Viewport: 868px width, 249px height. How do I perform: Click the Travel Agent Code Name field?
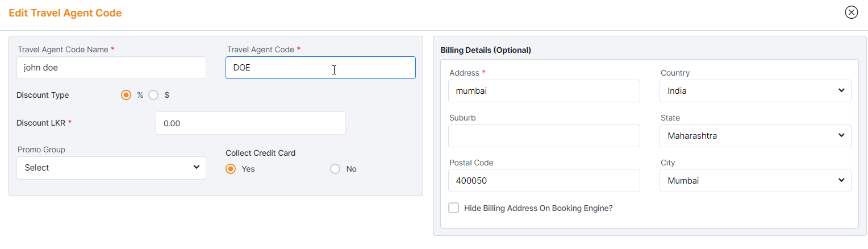click(x=111, y=68)
